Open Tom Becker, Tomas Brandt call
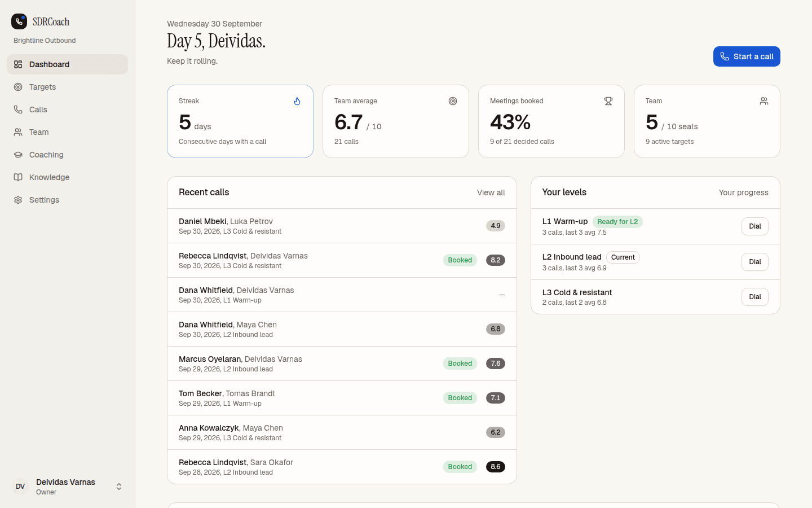 point(342,398)
